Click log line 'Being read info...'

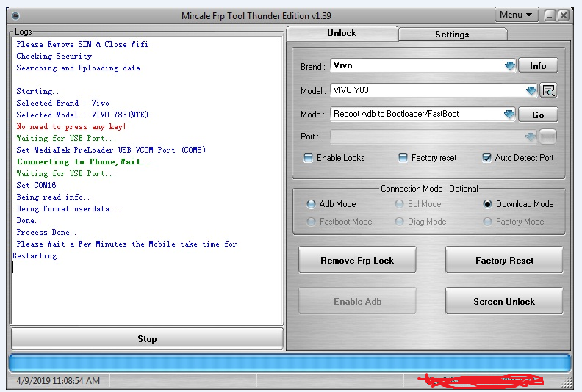coord(55,197)
